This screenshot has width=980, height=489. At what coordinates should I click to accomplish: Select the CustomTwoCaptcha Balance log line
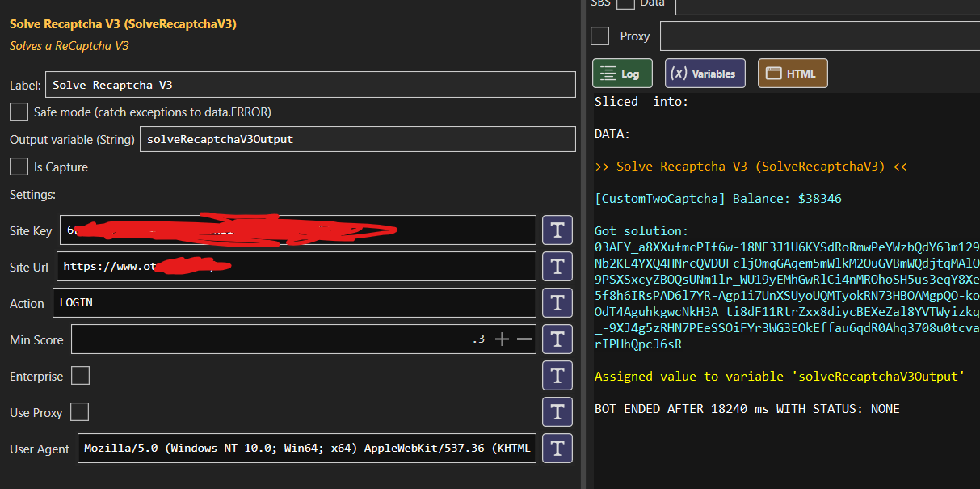tap(718, 199)
